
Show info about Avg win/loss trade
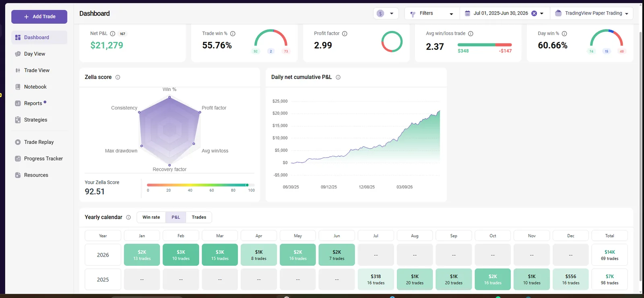(x=471, y=34)
